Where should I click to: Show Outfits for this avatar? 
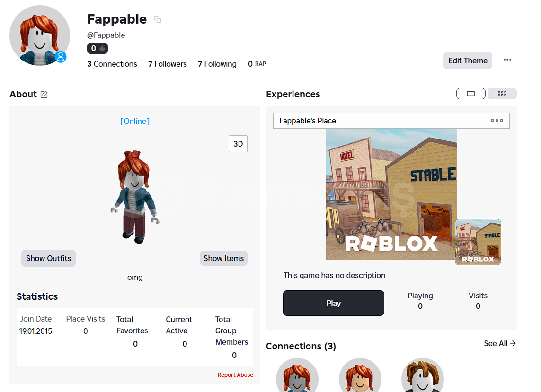(48, 258)
